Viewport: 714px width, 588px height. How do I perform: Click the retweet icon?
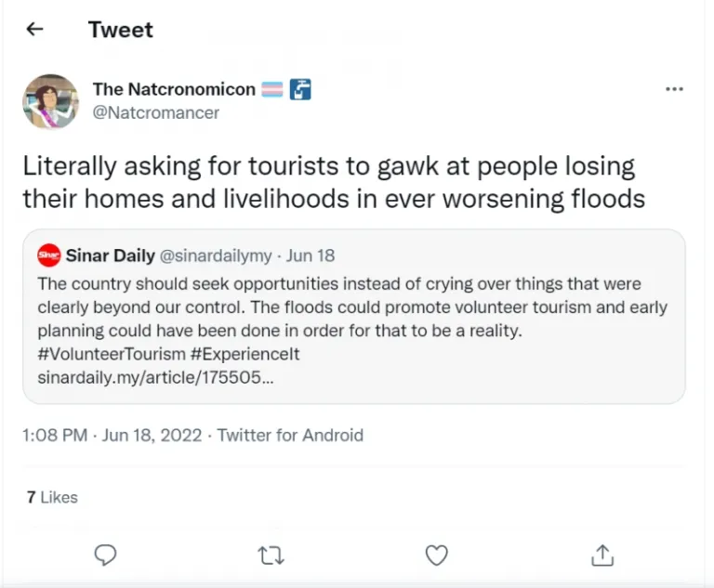(271, 555)
